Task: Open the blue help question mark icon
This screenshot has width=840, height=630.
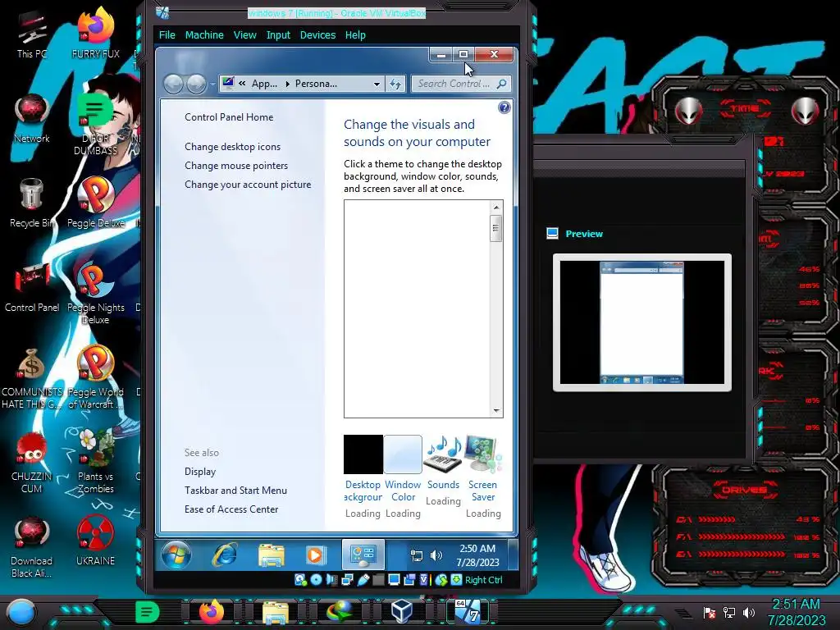Action: pos(504,107)
